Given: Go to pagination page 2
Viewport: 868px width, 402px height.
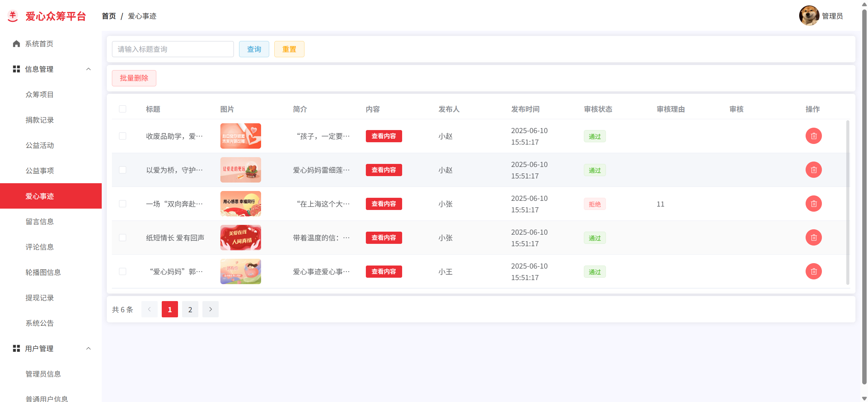Looking at the screenshot, I should pyautogui.click(x=190, y=309).
